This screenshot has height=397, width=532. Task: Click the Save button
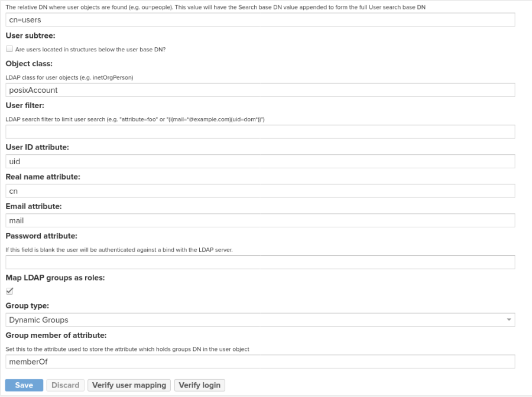coord(24,385)
